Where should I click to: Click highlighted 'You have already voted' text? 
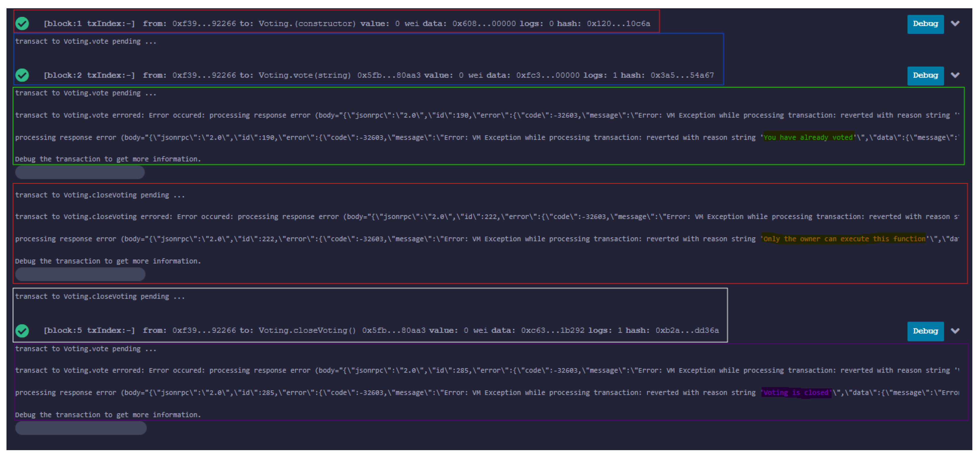click(x=808, y=138)
